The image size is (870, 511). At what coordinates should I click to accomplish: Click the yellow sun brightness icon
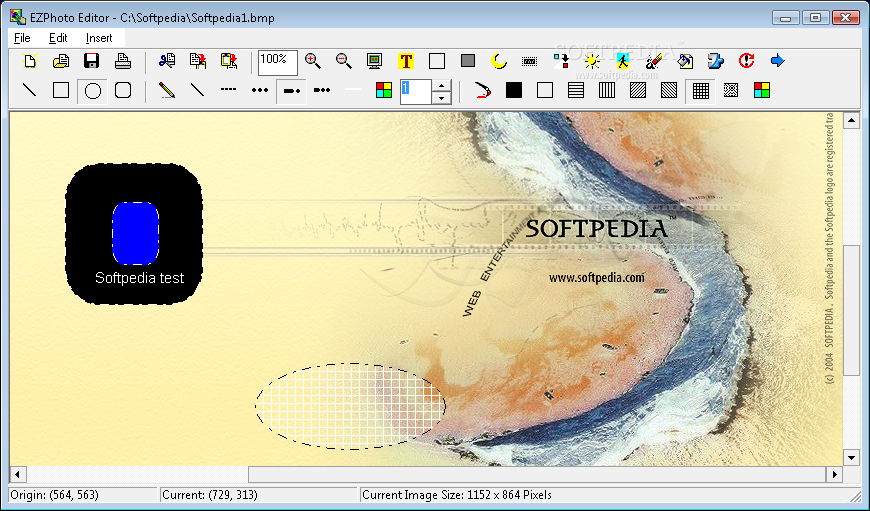pos(592,61)
